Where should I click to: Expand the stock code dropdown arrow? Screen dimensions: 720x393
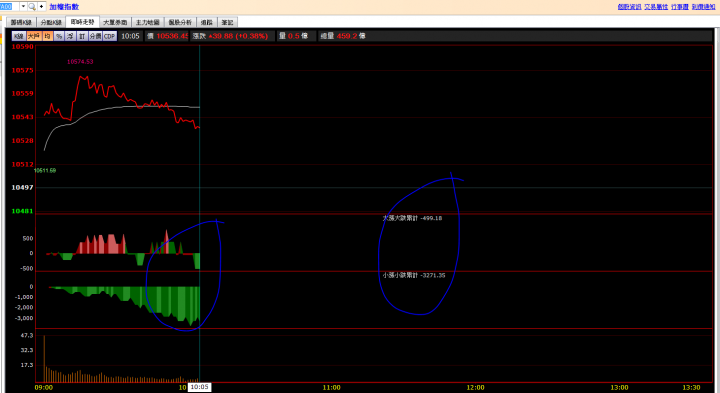click(x=23, y=6)
